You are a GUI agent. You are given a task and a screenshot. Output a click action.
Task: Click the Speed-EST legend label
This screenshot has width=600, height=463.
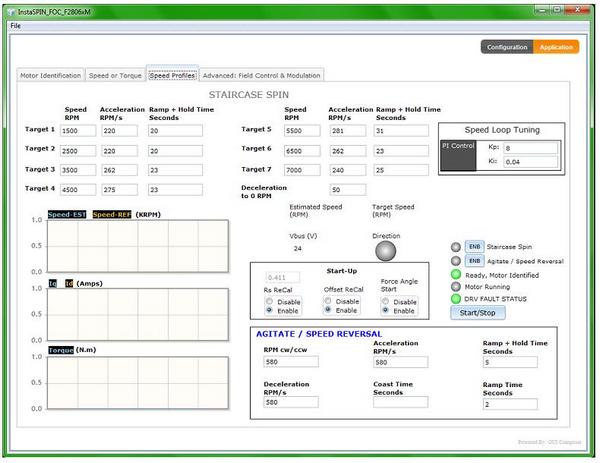(67, 214)
